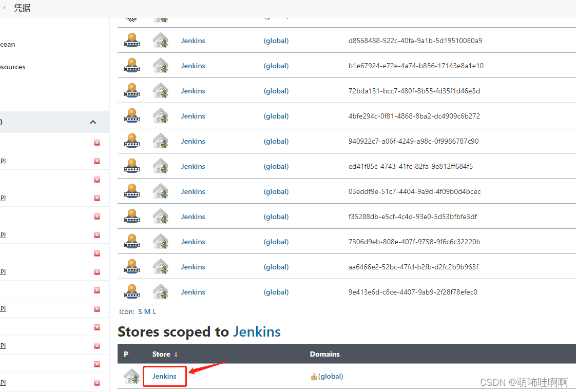Click the credential icon for 03eddf9e-51c7 row
Viewport: 576px width, 392px height.
[x=132, y=191]
